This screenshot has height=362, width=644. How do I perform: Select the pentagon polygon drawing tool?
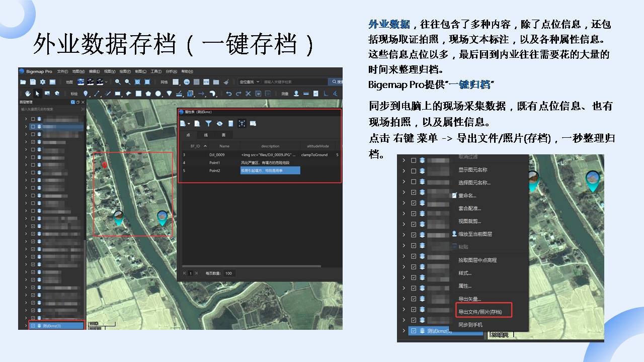pos(148,93)
